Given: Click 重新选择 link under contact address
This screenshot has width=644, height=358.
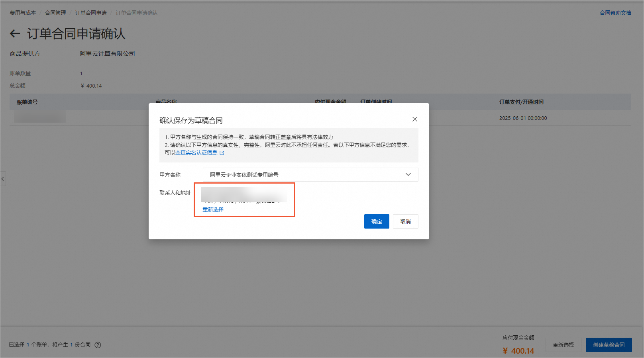Looking at the screenshot, I should pos(213,209).
